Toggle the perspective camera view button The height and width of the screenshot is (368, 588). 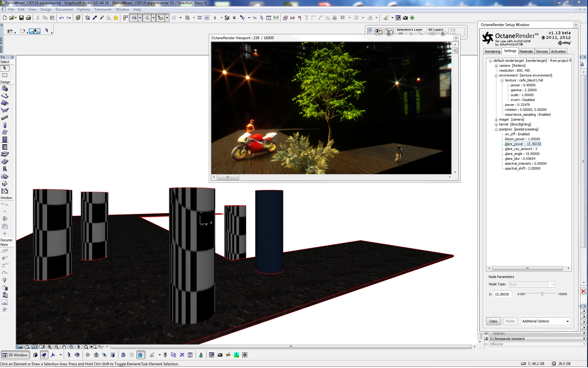[x=44, y=355]
